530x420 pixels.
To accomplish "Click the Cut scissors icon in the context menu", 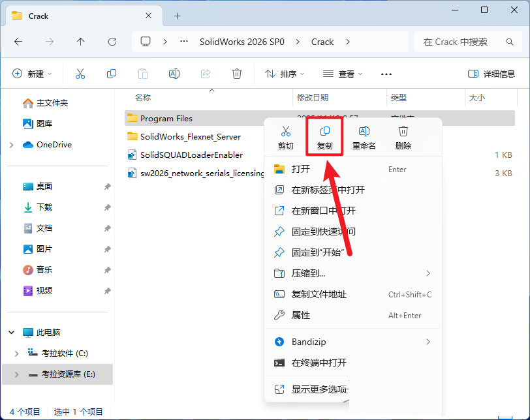I will 285,132.
